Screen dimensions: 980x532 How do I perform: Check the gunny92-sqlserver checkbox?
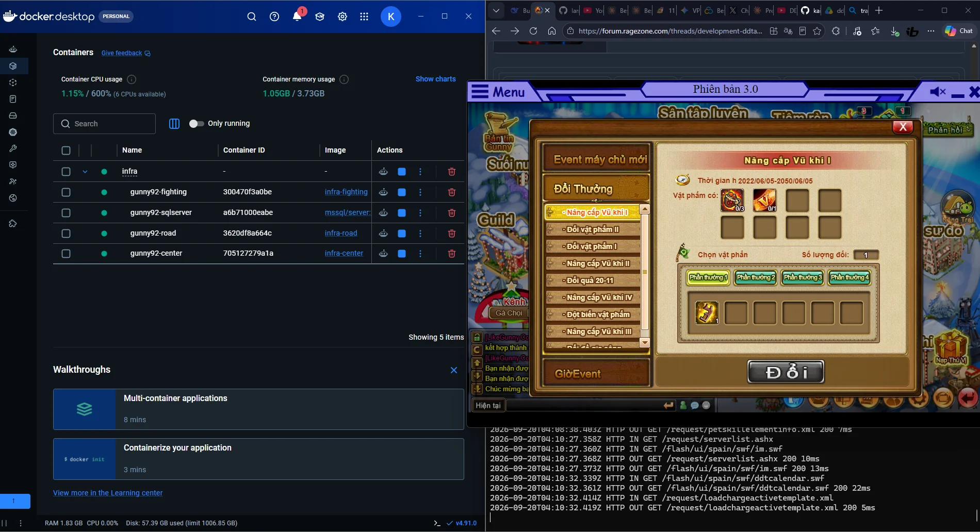[66, 213]
